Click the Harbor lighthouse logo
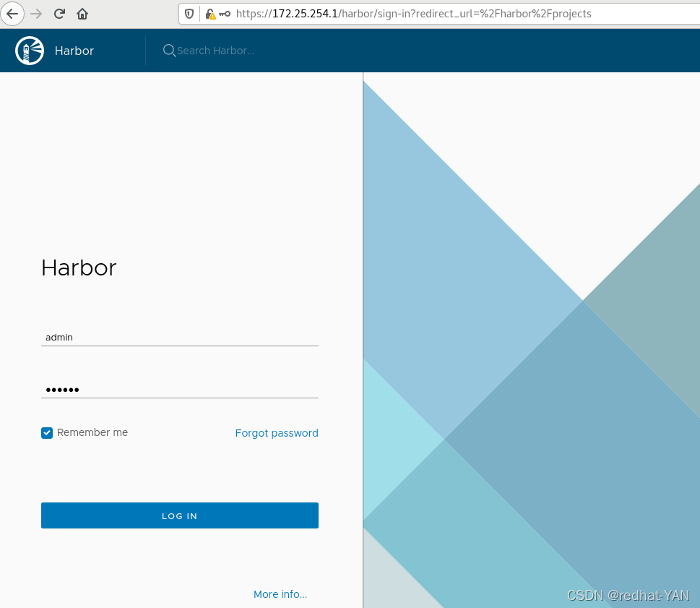 pos(30,51)
